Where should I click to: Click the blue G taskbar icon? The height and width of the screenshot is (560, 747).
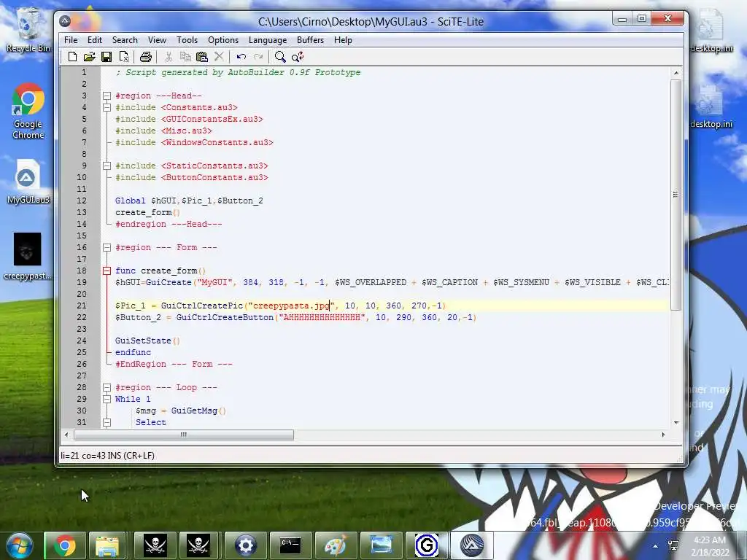(x=426, y=545)
